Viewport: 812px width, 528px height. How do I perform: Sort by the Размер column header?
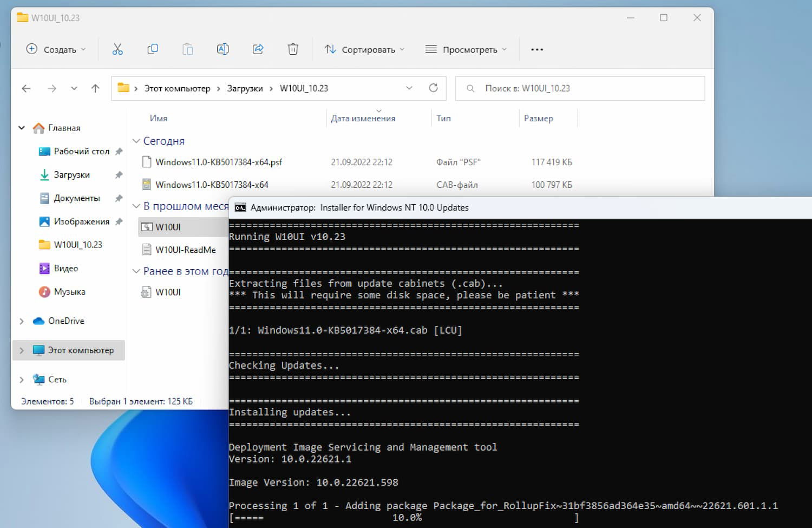(539, 118)
